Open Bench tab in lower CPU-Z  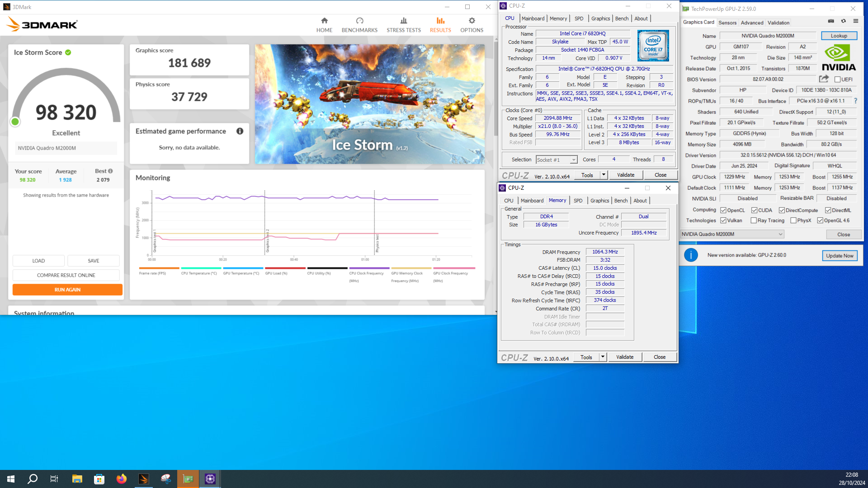point(621,201)
